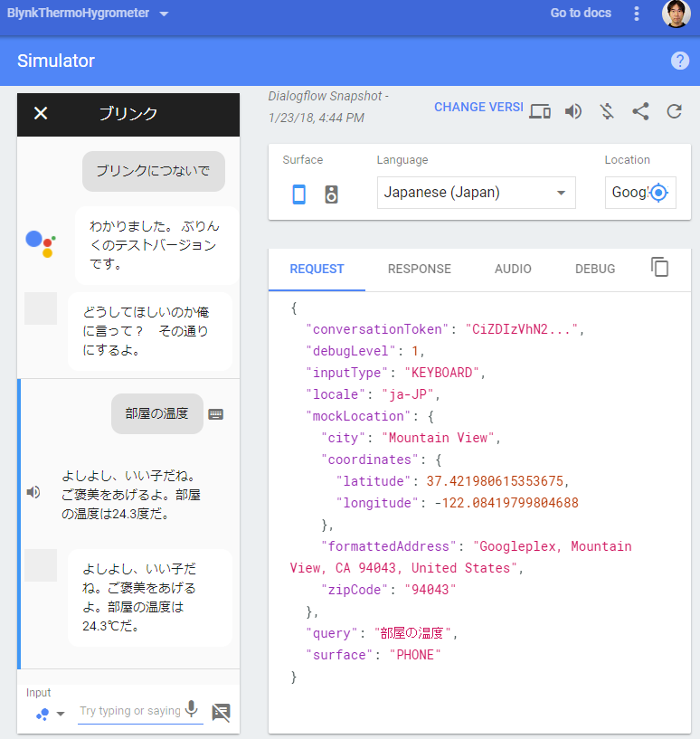Switch to the REQUEST tab
The height and width of the screenshot is (739, 700).
pos(317,270)
